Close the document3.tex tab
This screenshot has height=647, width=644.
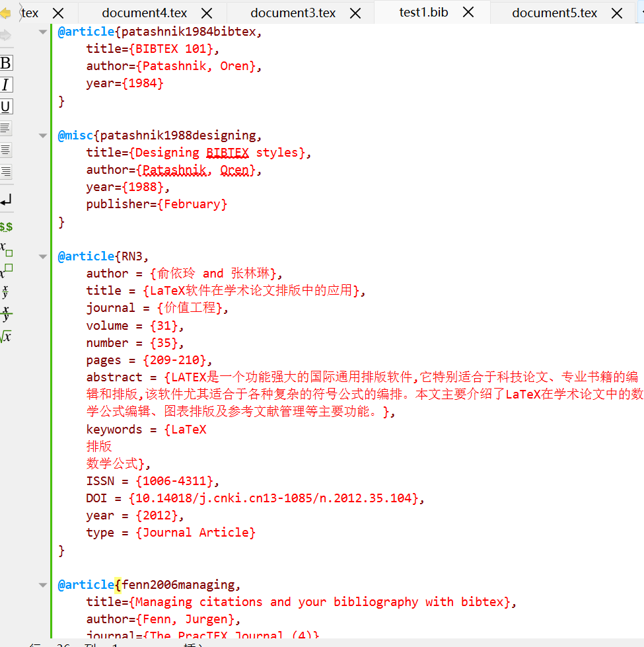pos(355,14)
